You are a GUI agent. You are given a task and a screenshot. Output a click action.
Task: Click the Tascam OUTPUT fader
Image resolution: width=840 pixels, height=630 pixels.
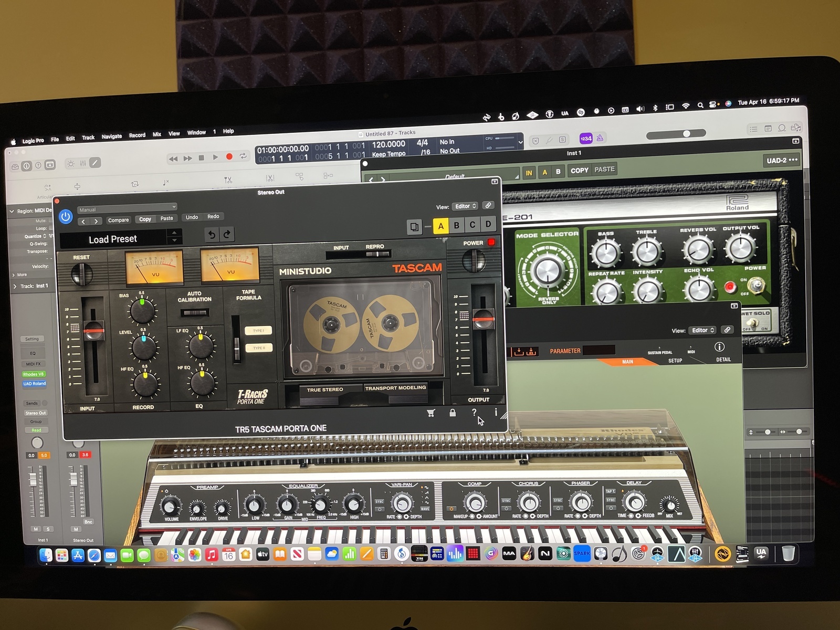click(483, 319)
